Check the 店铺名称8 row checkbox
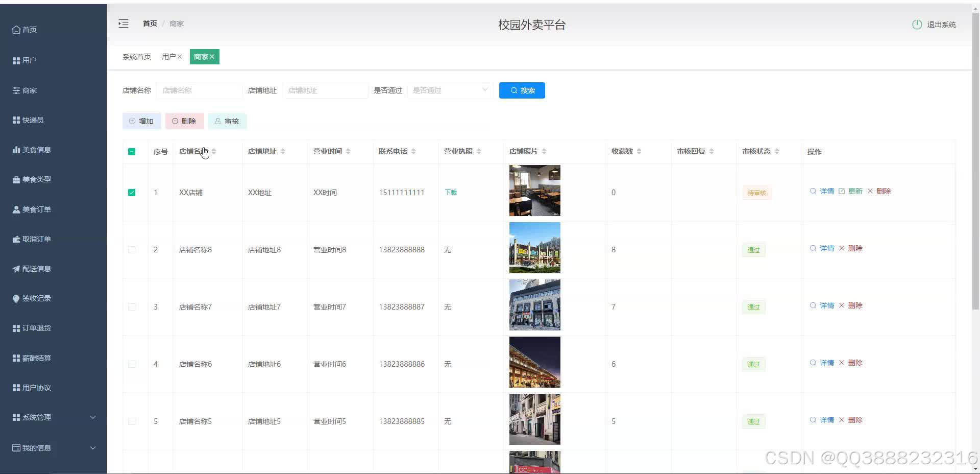The width and height of the screenshot is (980, 474). point(132,250)
